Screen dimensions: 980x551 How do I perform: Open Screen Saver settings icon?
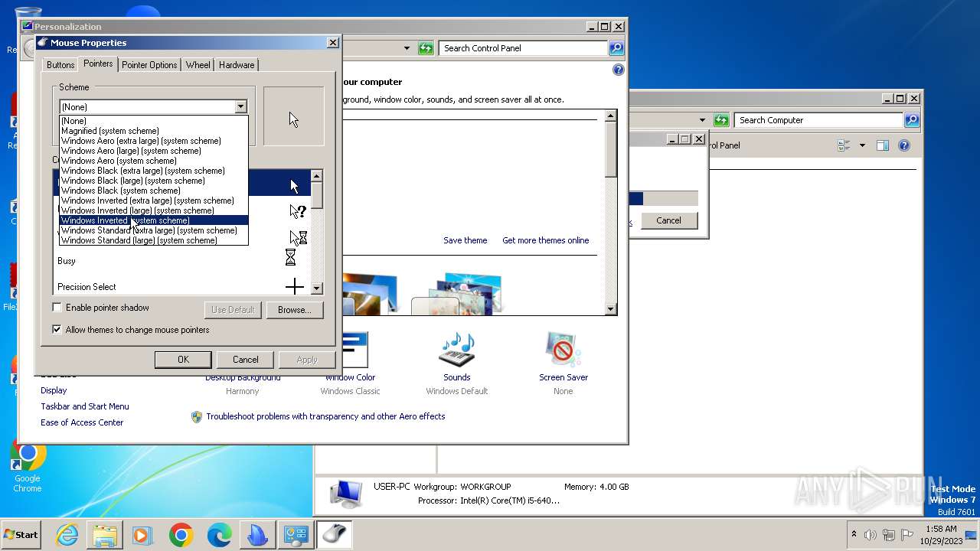[x=563, y=350]
